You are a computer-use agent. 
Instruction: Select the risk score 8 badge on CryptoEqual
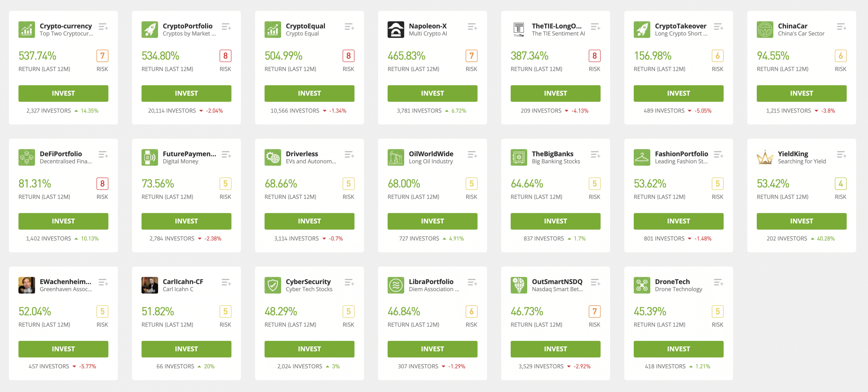348,56
